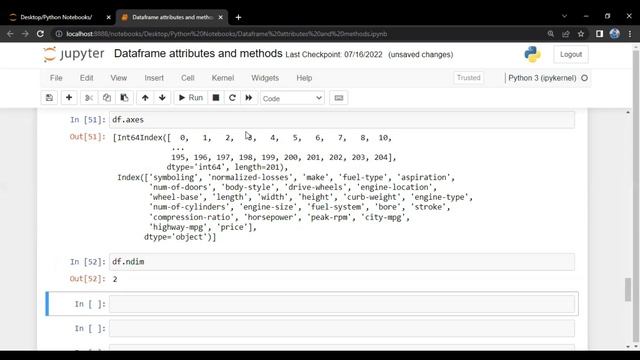Click the selected empty code cell
This screenshot has height=360, width=640.
tap(342, 304)
